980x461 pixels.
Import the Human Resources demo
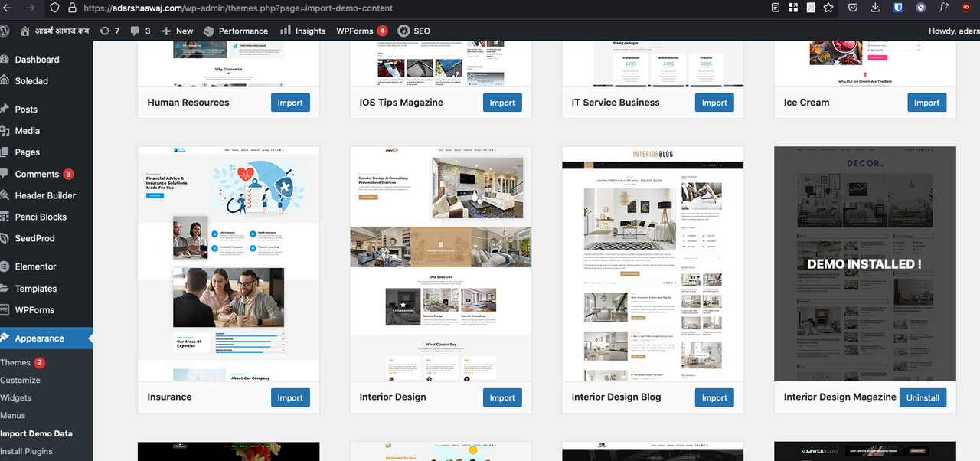click(290, 103)
